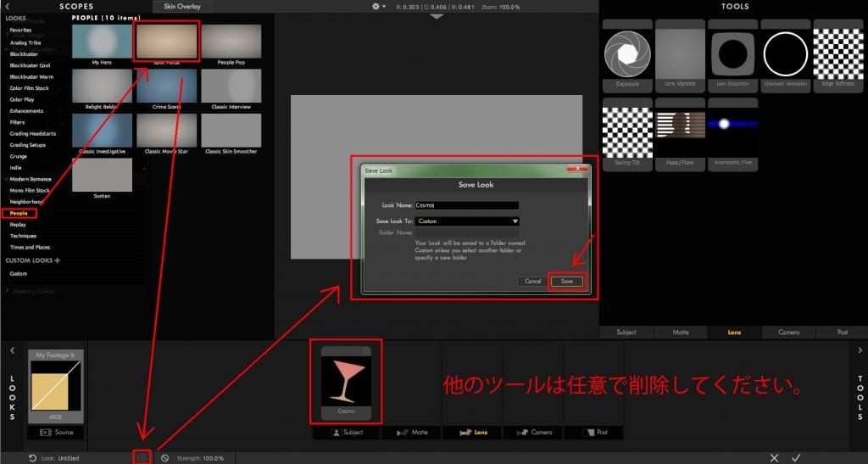Click the reset look icon beside Look: Untitled
Screen dimensions: 868x464
(x=31, y=457)
